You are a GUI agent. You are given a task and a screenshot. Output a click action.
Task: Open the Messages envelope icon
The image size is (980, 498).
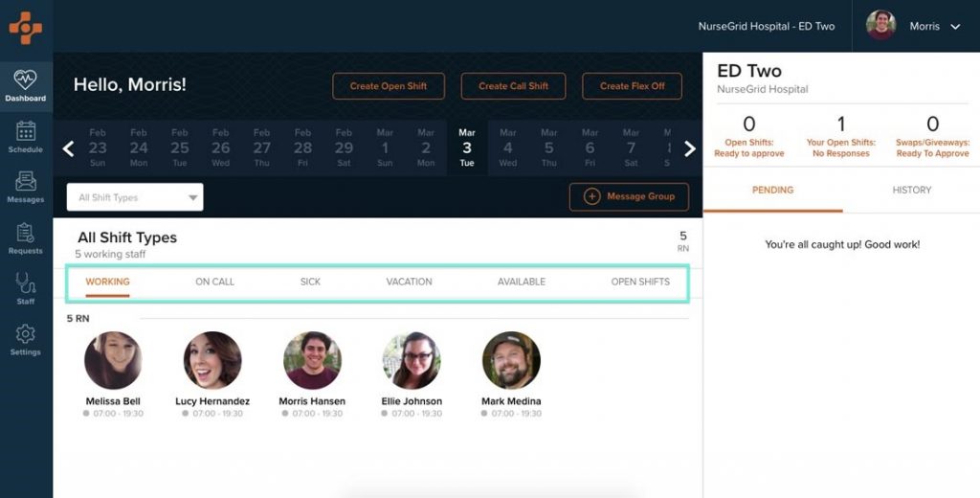click(x=26, y=181)
